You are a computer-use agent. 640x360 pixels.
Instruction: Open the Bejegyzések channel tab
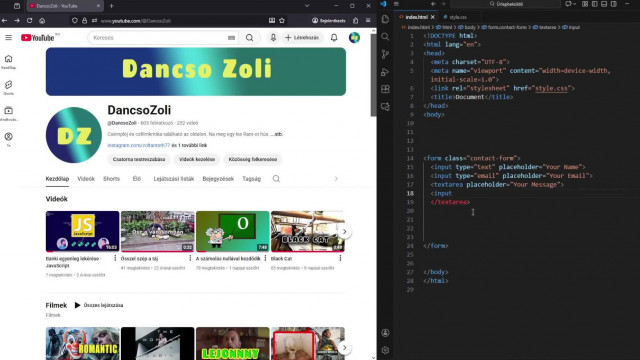click(x=218, y=179)
